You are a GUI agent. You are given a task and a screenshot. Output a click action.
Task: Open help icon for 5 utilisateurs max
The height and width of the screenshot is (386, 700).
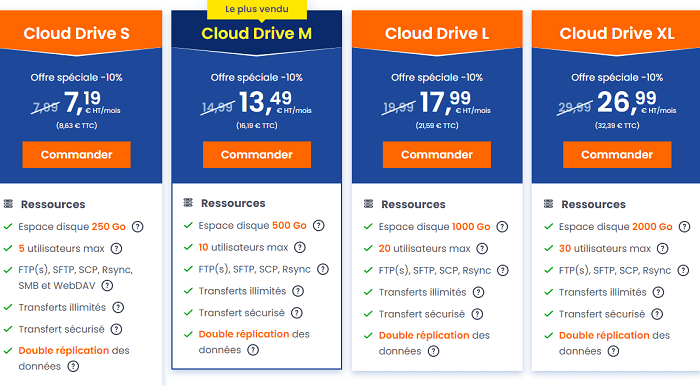click(x=116, y=249)
